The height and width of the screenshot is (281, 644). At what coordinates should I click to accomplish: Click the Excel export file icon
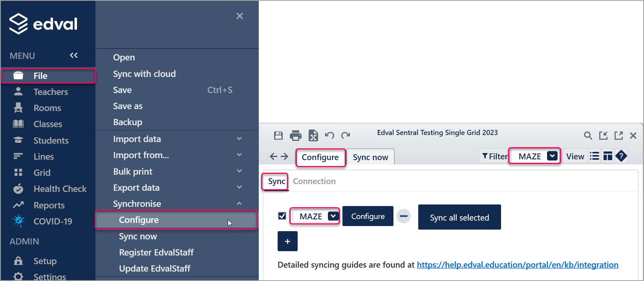(313, 136)
